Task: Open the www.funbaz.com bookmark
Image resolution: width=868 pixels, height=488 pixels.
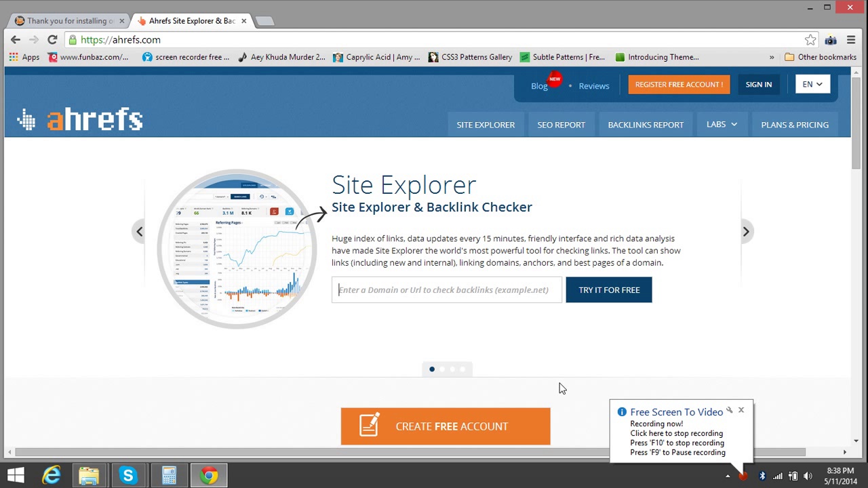Action: point(88,57)
